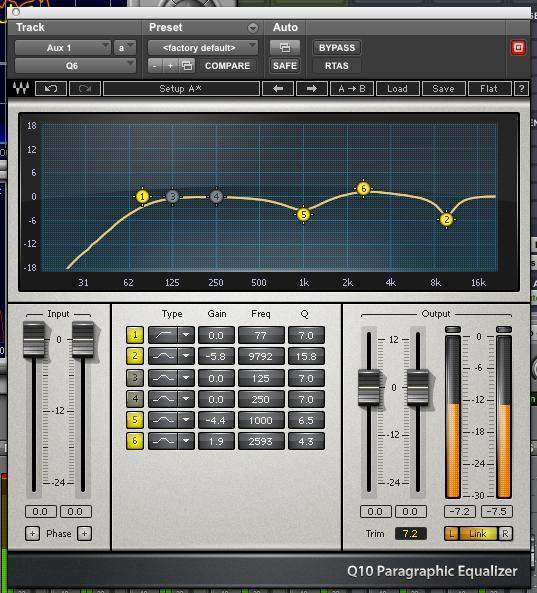Image resolution: width=537 pixels, height=593 pixels.
Task: Click band 2 node on EQ graph
Action: coord(447,219)
